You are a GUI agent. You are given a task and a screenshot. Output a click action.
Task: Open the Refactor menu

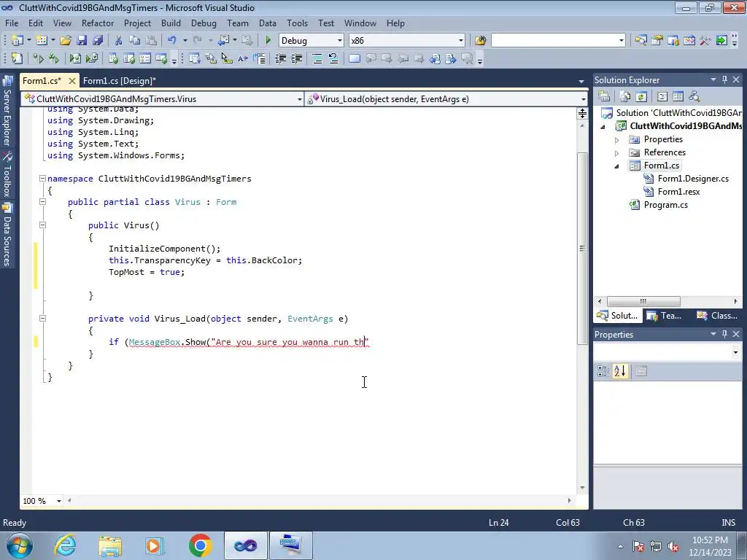(98, 23)
